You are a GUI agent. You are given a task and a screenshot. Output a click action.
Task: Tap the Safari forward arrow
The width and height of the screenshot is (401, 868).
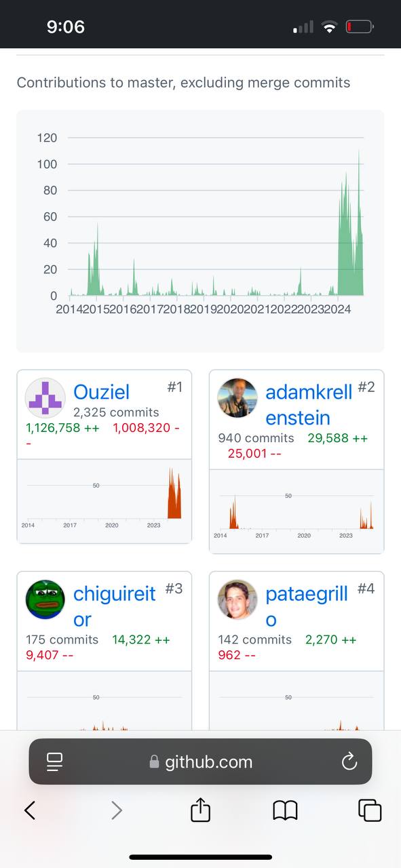[117, 810]
